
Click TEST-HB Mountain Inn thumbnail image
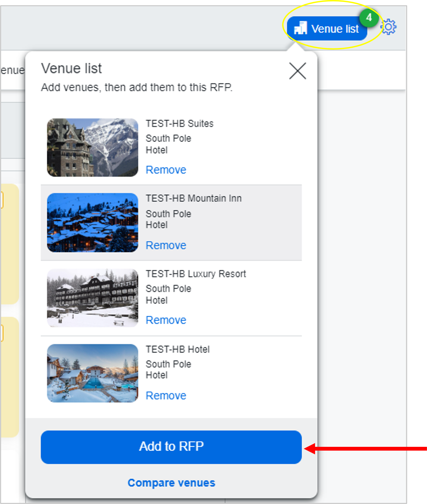pos(93,222)
